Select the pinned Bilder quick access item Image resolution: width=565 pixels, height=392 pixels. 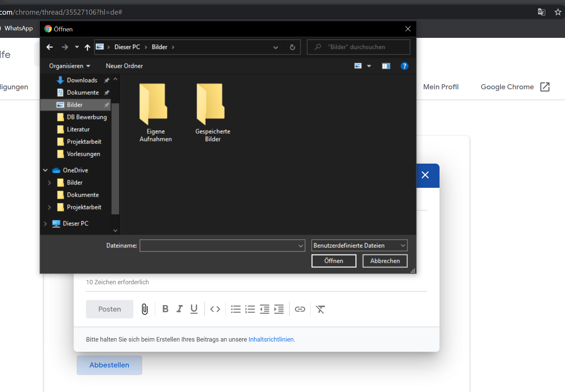(75, 105)
